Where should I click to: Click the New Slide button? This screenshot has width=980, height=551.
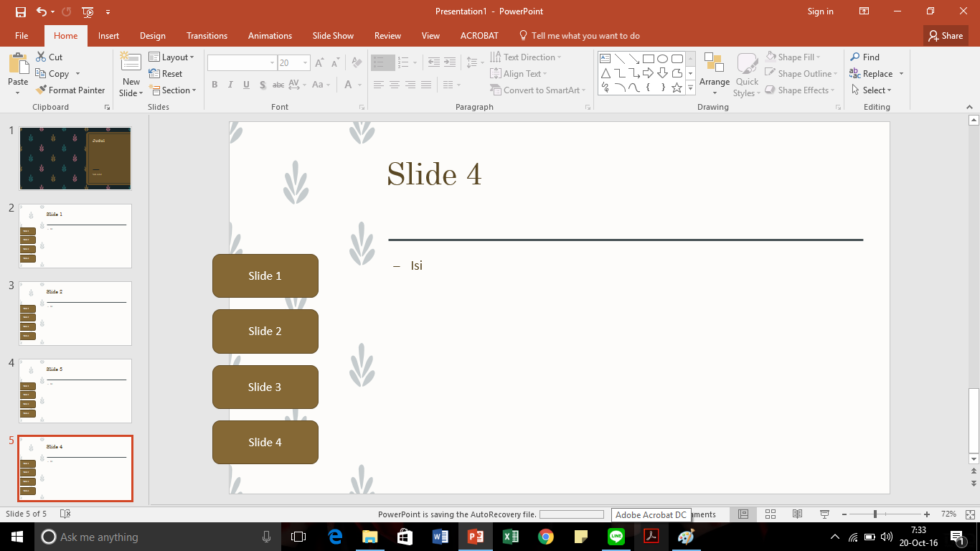coord(130,72)
